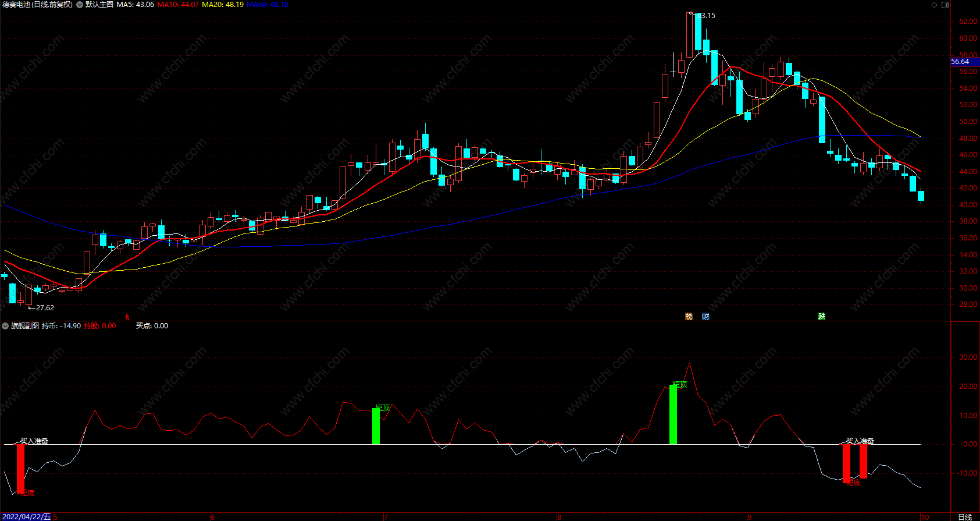Open the 财 financial info marker
The width and height of the screenshot is (980, 521).
(x=705, y=317)
